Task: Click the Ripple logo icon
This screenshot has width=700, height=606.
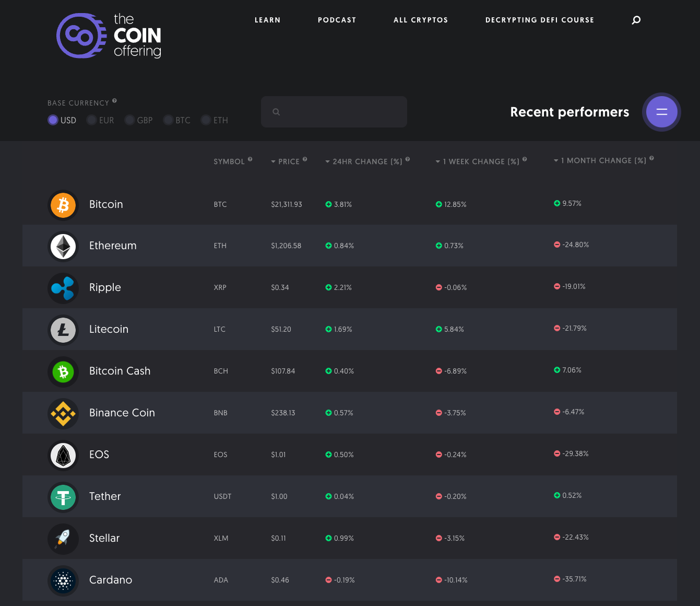Action: 63,288
